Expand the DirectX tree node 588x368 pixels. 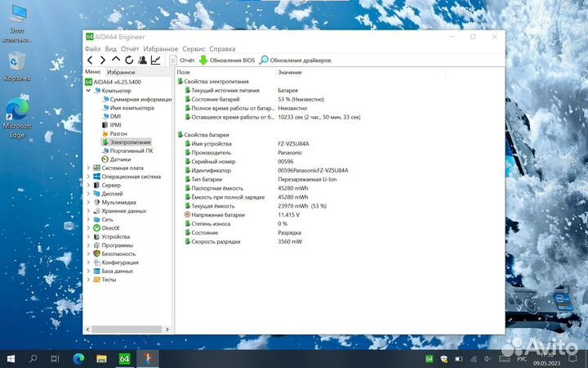pyautogui.click(x=88, y=228)
